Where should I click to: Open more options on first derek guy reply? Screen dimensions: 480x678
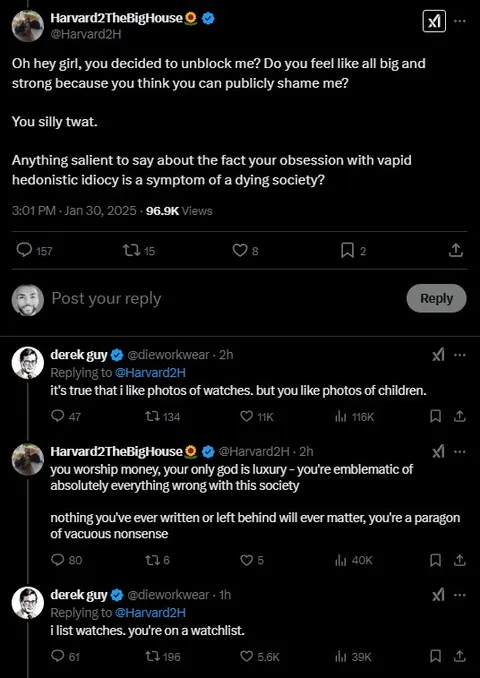(x=460, y=355)
